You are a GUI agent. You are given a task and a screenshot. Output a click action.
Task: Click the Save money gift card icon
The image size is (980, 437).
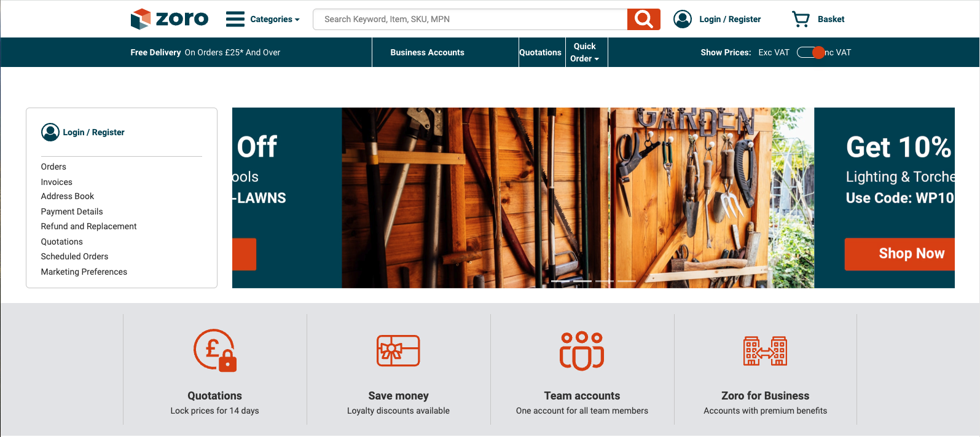tap(398, 350)
